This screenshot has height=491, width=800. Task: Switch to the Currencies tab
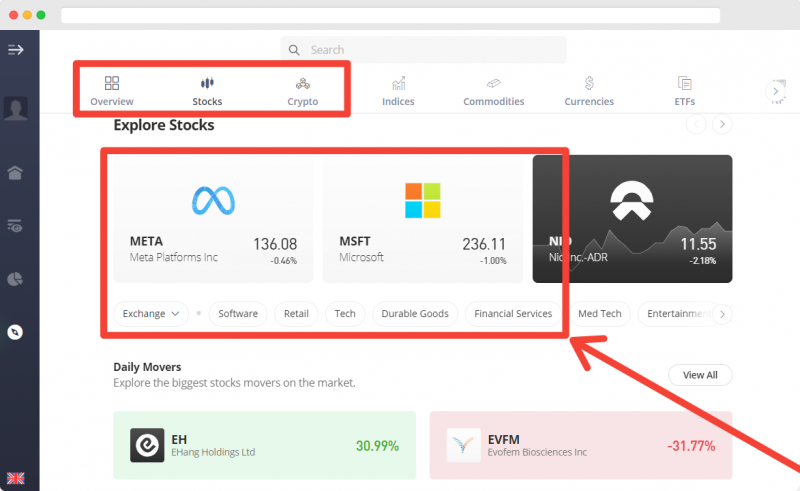(x=589, y=91)
